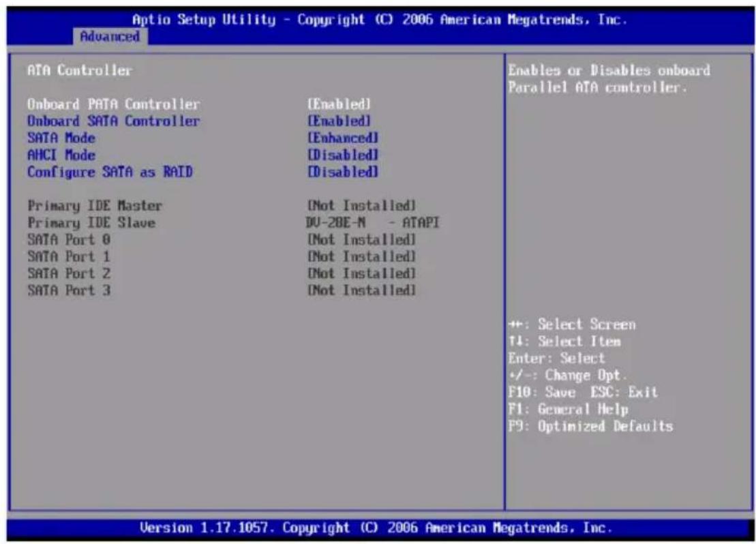Click the SATA Port 3 label

click(69, 290)
